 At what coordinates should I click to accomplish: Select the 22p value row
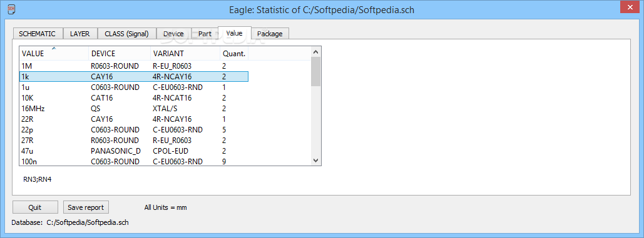coord(134,129)
